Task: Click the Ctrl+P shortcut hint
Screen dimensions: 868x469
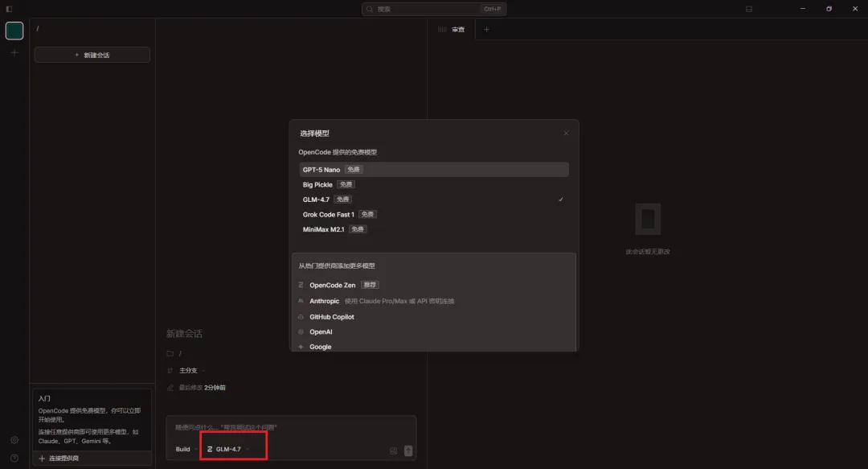Action: (x=492, y=9)
